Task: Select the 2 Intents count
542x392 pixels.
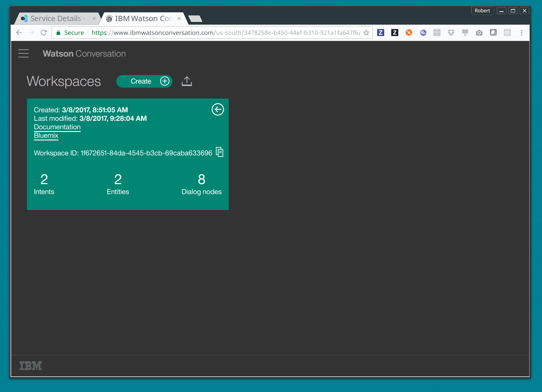Action: 44,184
